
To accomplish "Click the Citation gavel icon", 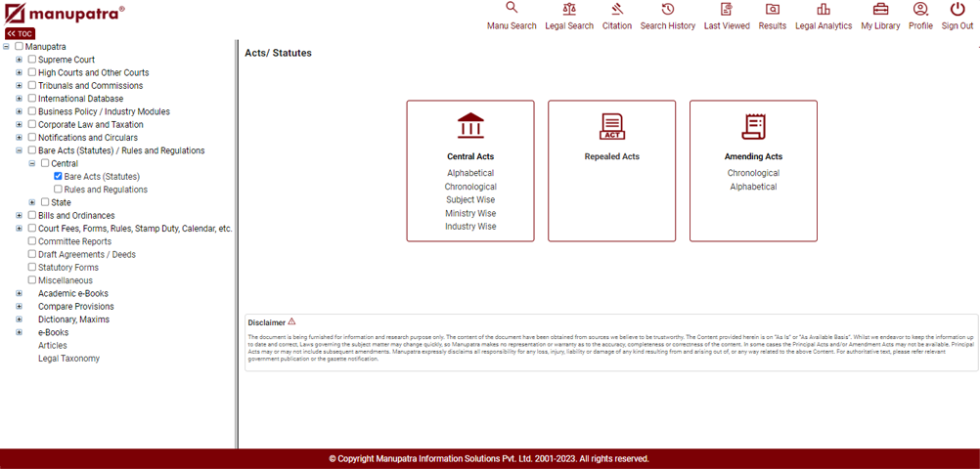I will click(x=616, y=9).
